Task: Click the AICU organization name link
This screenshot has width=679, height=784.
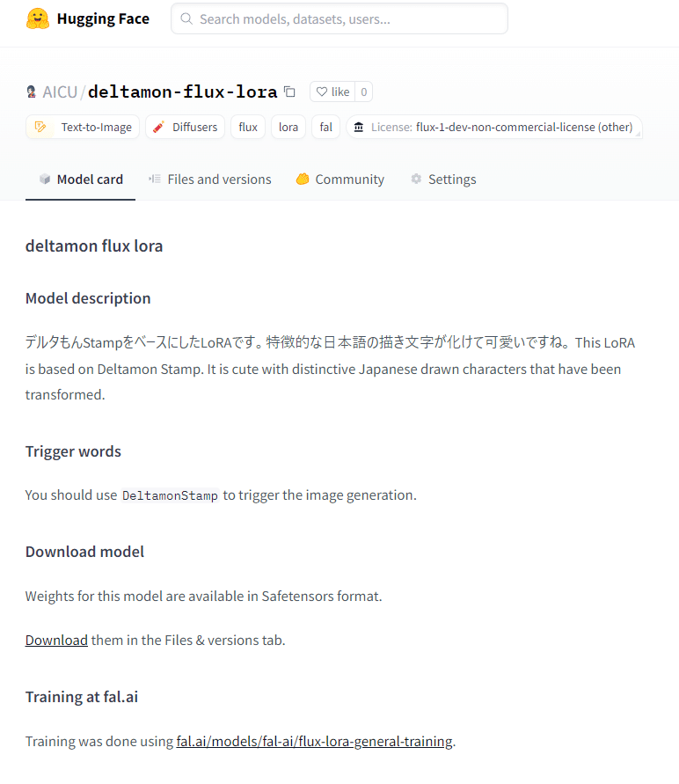Action: [x=60, y=92]
